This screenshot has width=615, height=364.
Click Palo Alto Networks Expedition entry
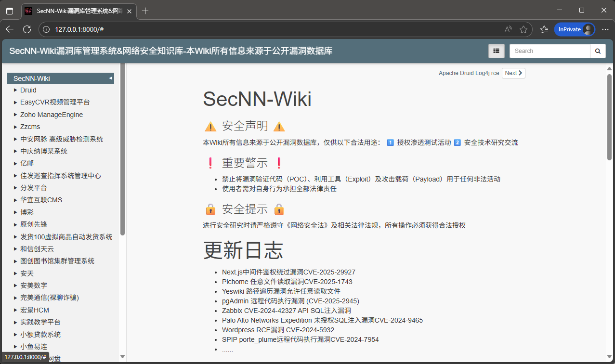[322, 320]
